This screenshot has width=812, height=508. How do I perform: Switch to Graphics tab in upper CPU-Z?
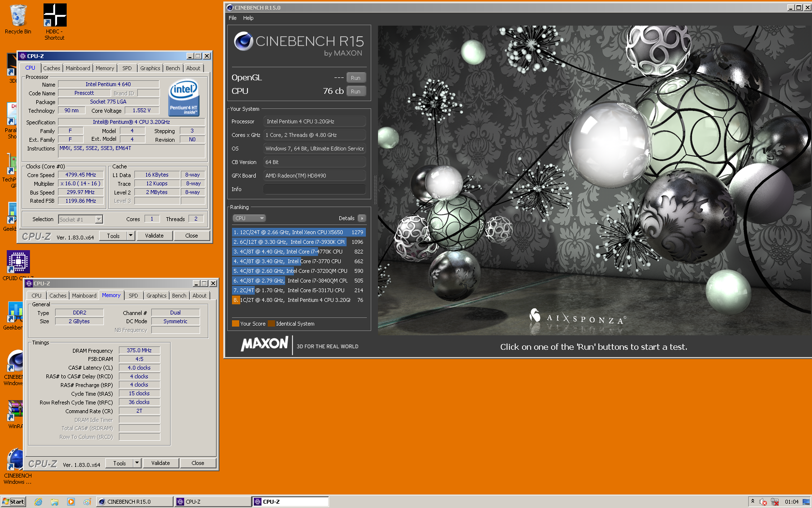pos(150,68)
